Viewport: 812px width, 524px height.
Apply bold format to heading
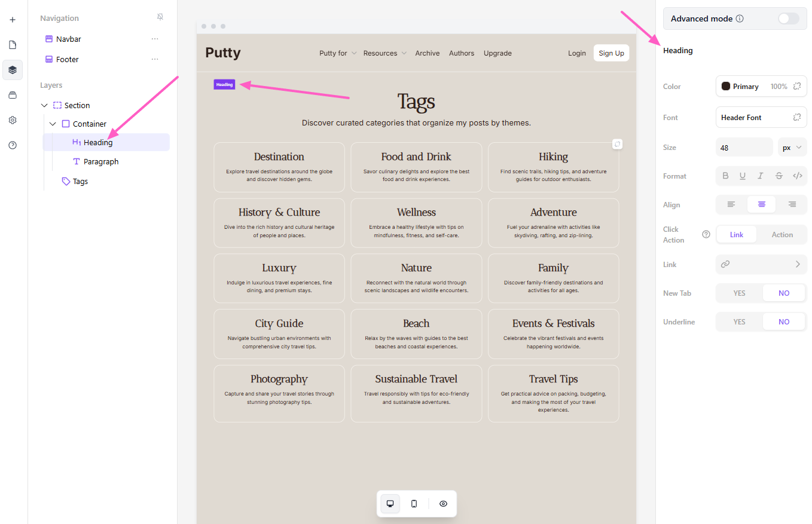[725, 176]
